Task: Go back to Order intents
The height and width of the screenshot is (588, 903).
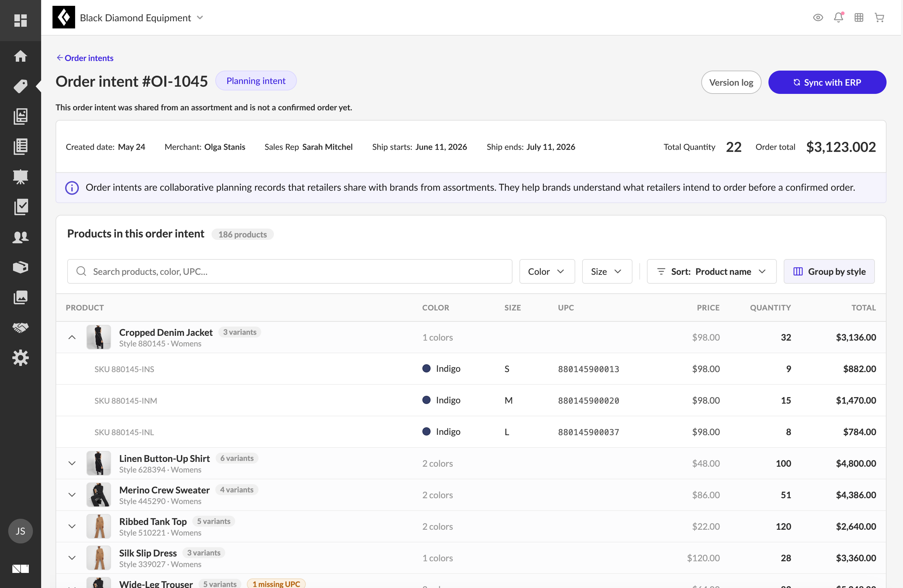Action: pos(85,58)
